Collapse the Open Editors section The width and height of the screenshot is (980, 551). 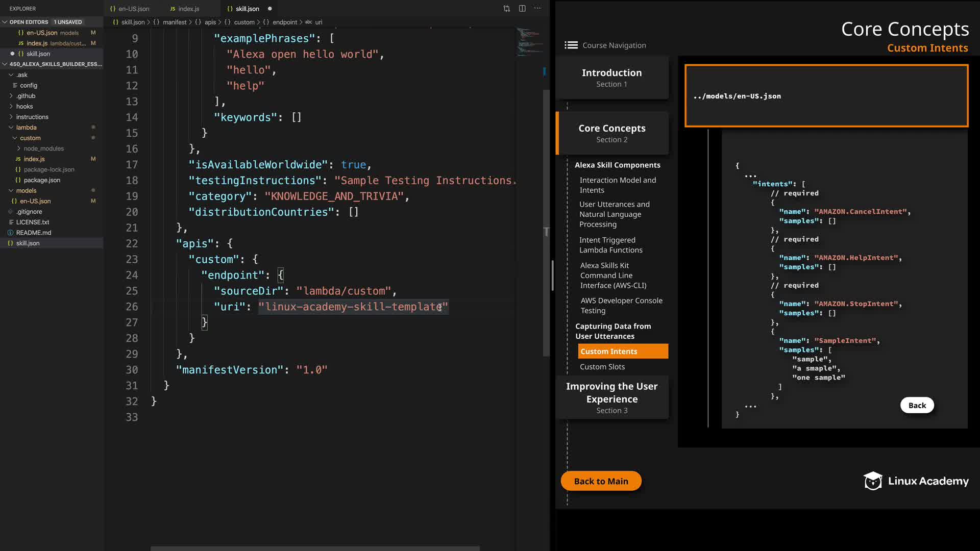5,22
